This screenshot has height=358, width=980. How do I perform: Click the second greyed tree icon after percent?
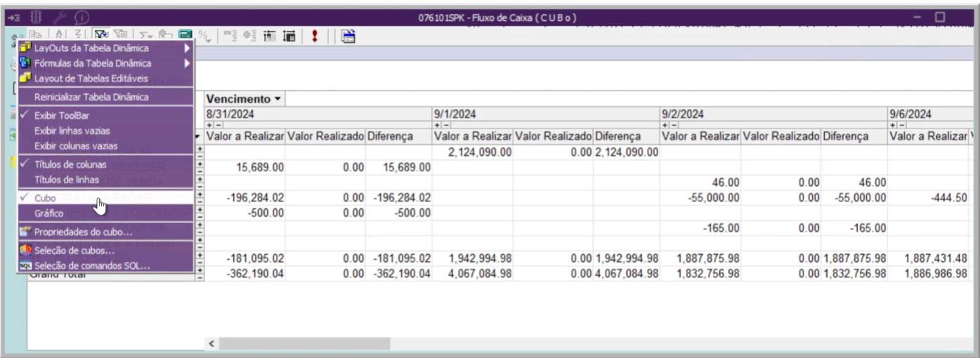pos(249,34)
